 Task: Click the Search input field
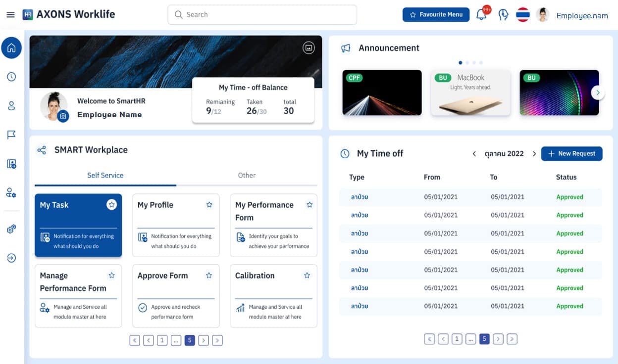coord(262,15)
